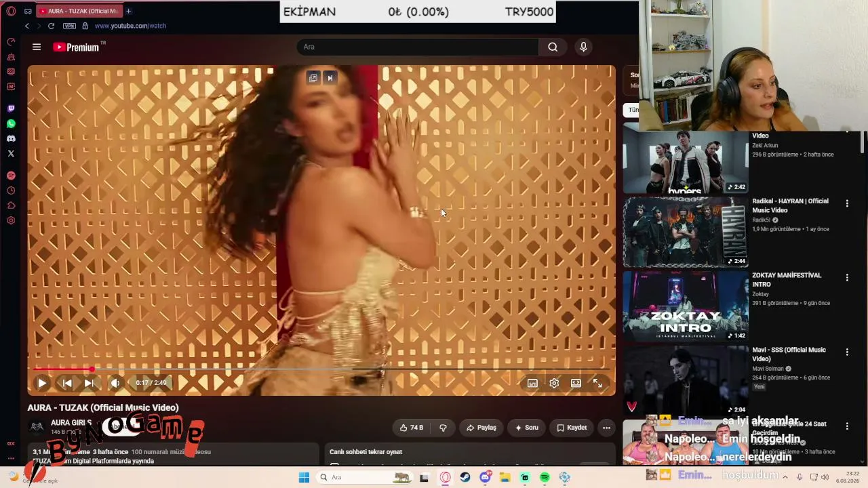The width and height of the screenshot is (868, 488).
Task: Save video with Kaydet button
Action: pyautogui.click(x=572, y=428)
